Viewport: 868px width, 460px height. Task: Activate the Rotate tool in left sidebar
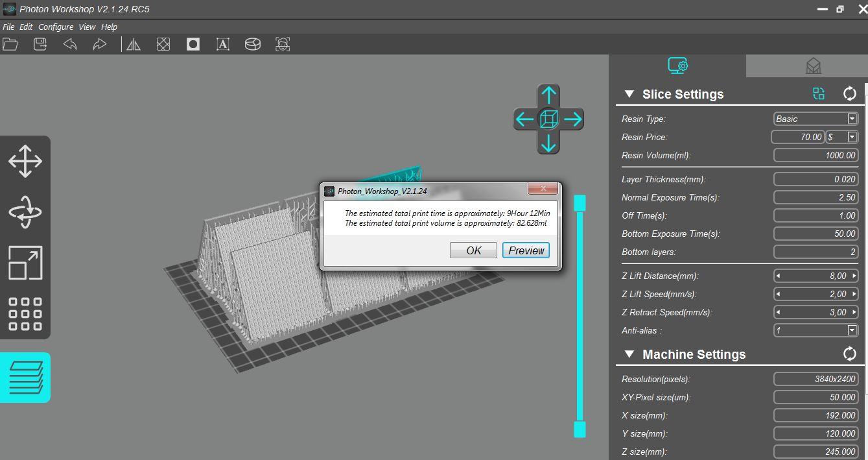(25, 212)
